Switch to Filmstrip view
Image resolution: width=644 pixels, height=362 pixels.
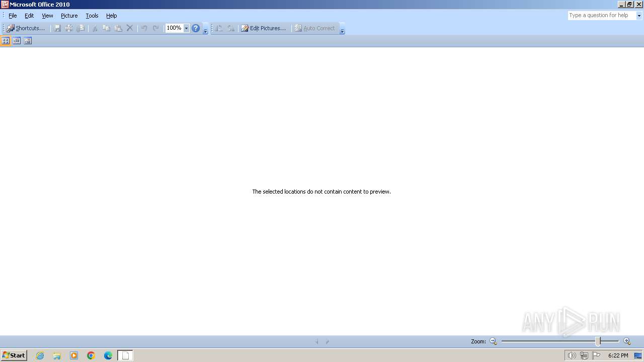point(17,41)
